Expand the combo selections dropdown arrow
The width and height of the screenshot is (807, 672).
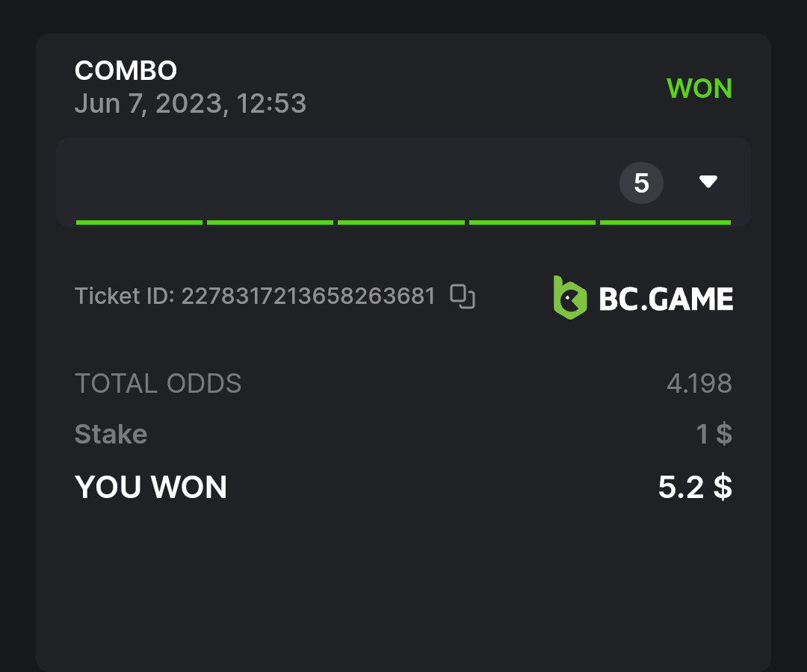click(708, 181)
